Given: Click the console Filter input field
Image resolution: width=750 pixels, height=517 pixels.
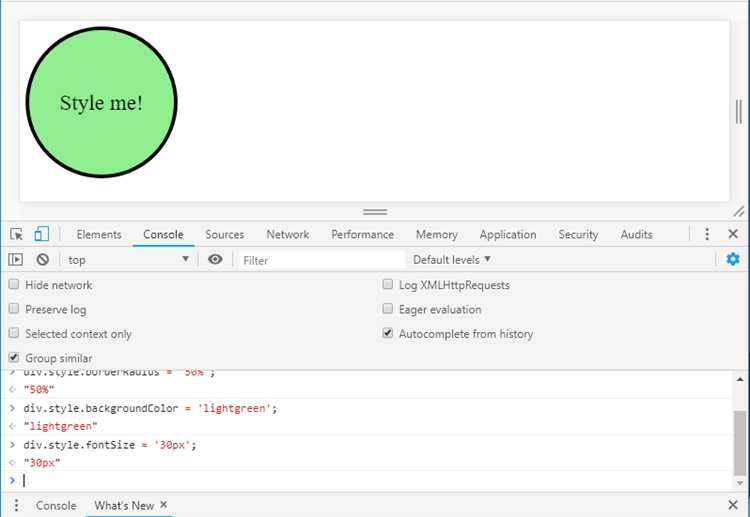Looking at the screenshot, I should [x=320, y=260].
